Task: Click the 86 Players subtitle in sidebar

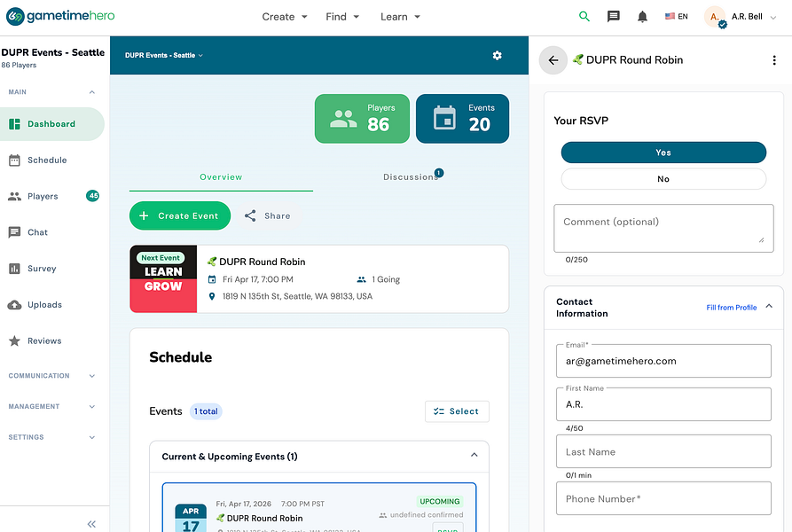Action: pos(19,65)
